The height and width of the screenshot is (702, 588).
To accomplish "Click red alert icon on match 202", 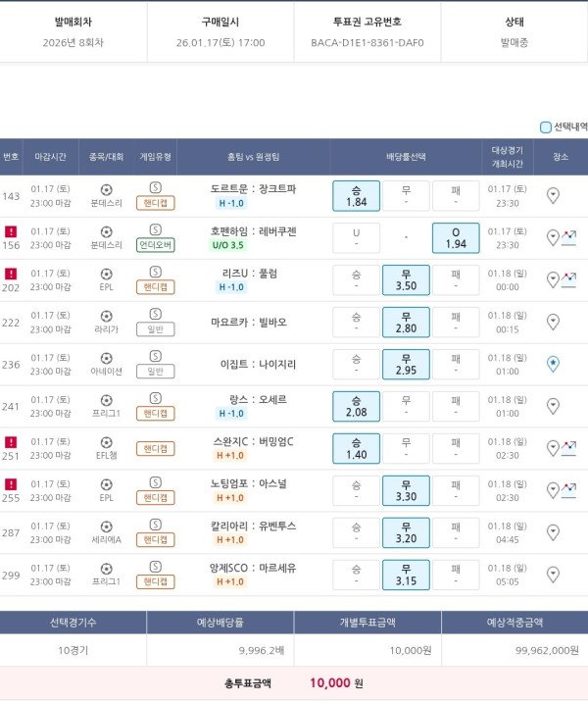I will (x=11, y=274).
